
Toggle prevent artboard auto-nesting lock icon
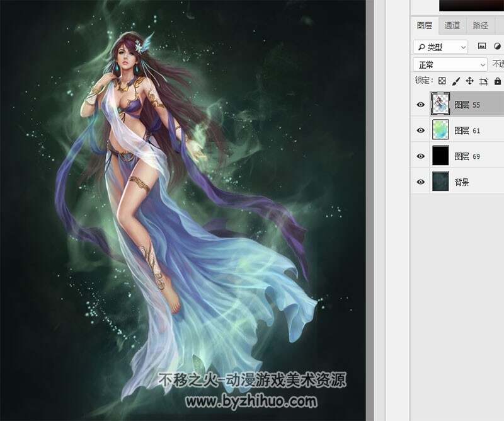[x=484, y=81]
